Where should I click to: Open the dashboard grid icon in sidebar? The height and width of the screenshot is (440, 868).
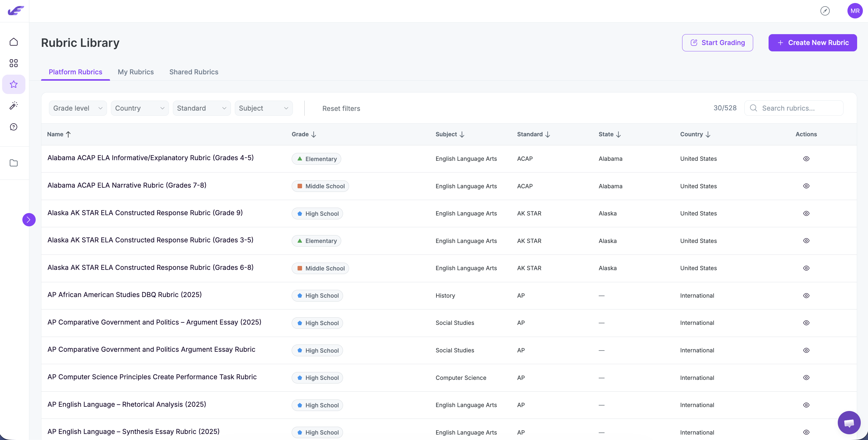[x=14, y=63]
